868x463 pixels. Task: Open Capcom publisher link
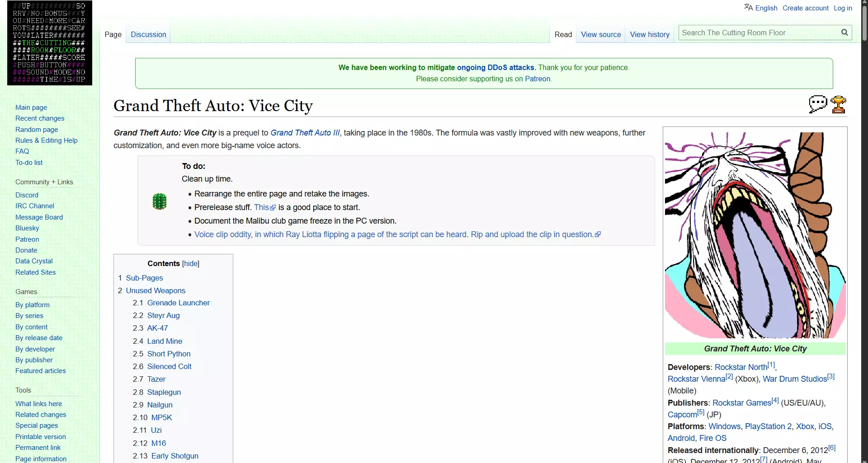coord(682,415)
